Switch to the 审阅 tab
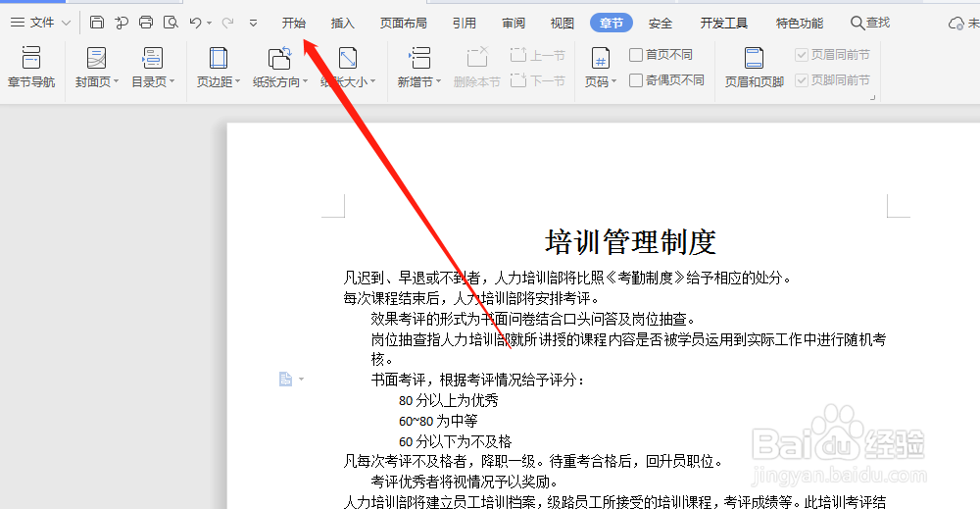Image resolution: width=980 pixels, height=509 pixels. point(514,24)
